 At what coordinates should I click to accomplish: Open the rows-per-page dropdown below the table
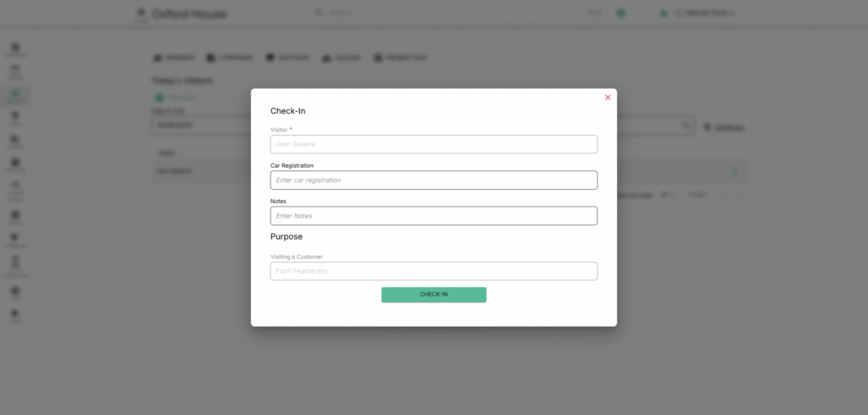tap(666, 195)
